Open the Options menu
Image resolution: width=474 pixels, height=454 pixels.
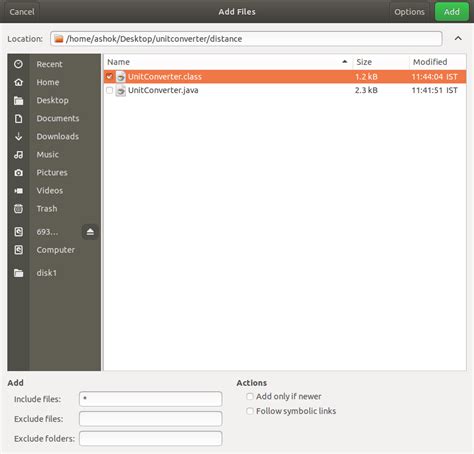click(409, 12)
